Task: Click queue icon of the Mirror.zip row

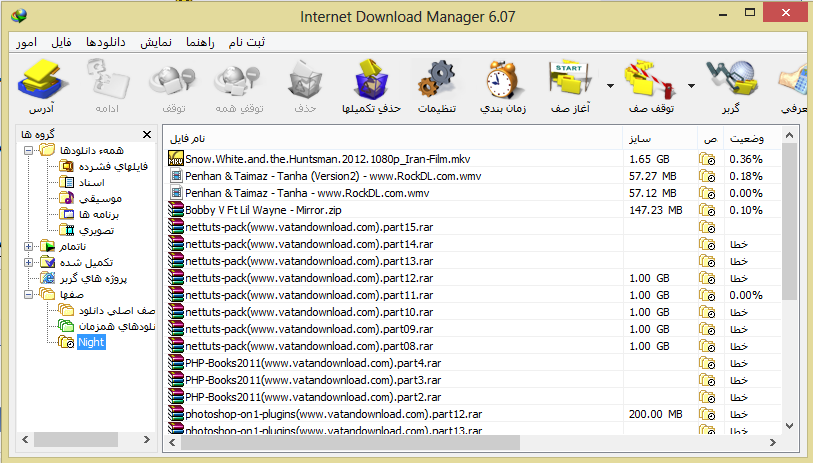Action: (707, 210)
